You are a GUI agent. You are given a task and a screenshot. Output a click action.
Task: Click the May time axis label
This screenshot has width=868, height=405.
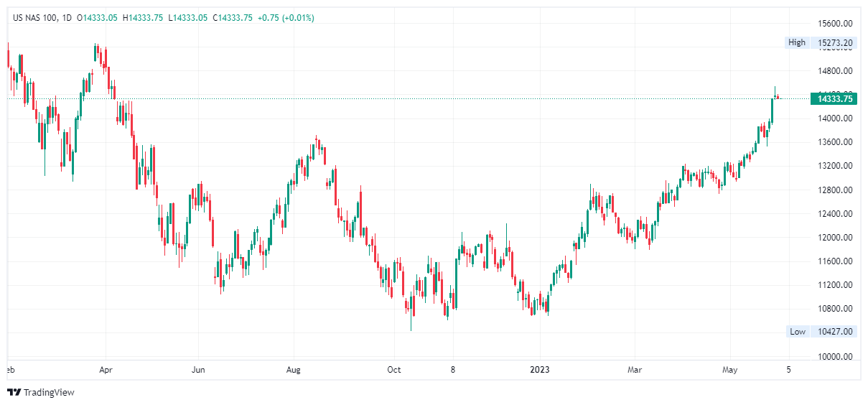(730, 370)
